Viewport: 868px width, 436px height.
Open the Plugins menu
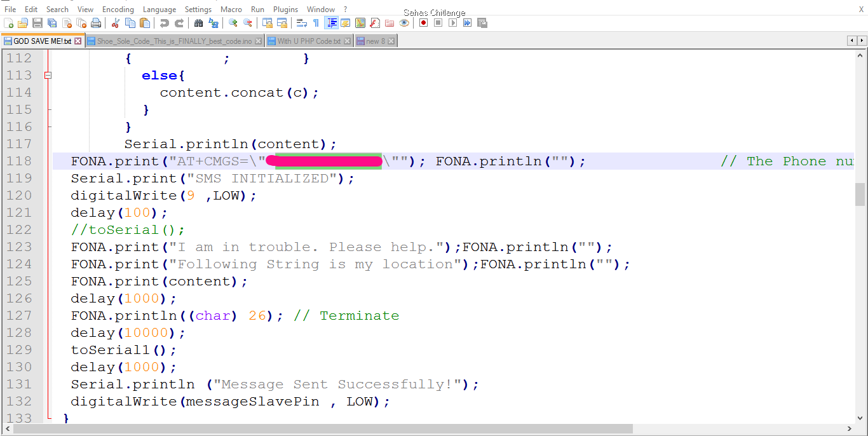click(x=286, y=9)
